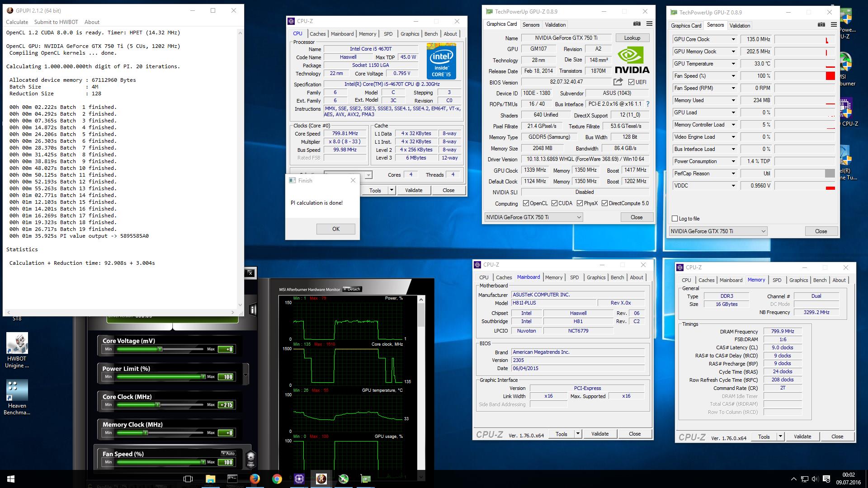Click the BIOS export share icon

click(x=618, y=82)
